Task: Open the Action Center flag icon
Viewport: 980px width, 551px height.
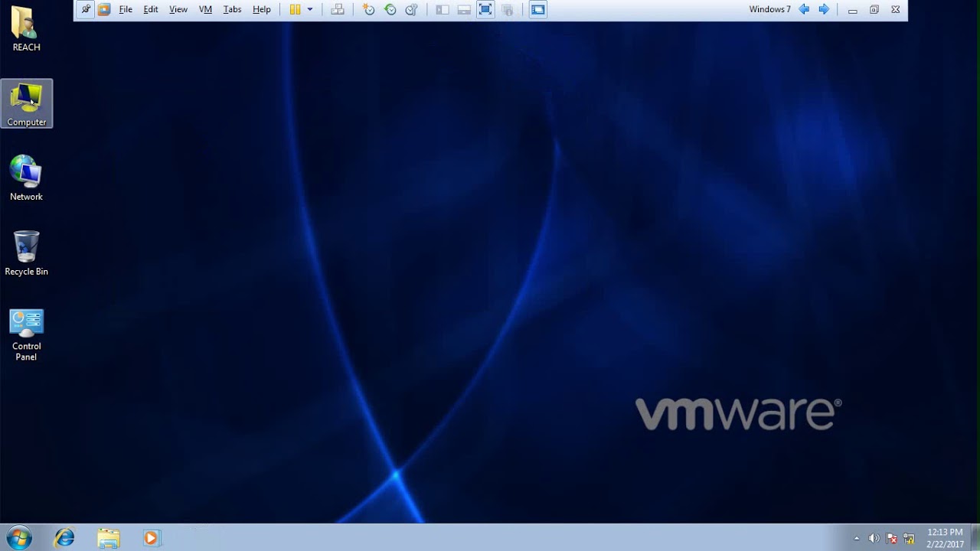Action: click(x=892, y=539)
